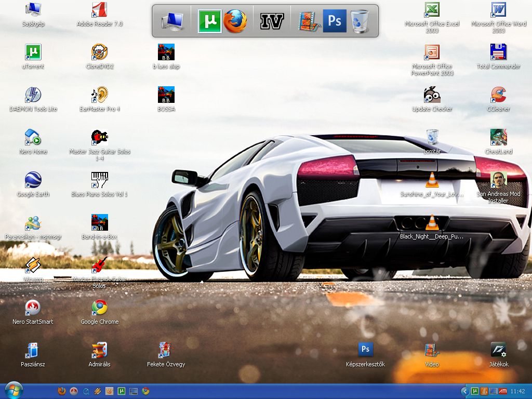Select the 'b lues alap' file icon

[x=166, y=57]
